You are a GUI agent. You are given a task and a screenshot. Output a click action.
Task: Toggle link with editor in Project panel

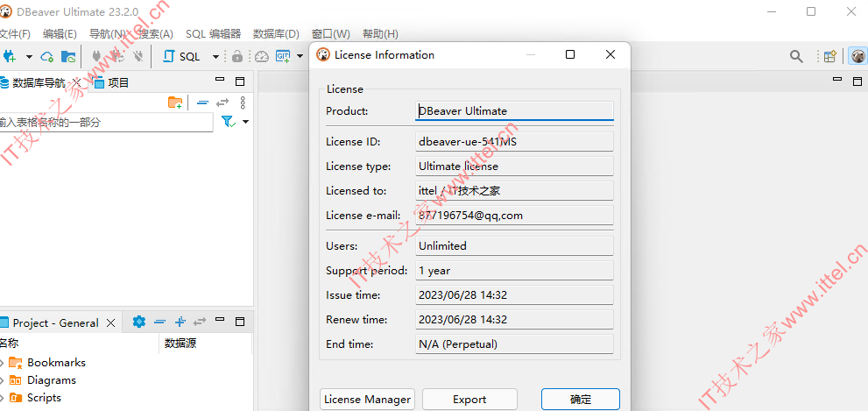[200, 322]
